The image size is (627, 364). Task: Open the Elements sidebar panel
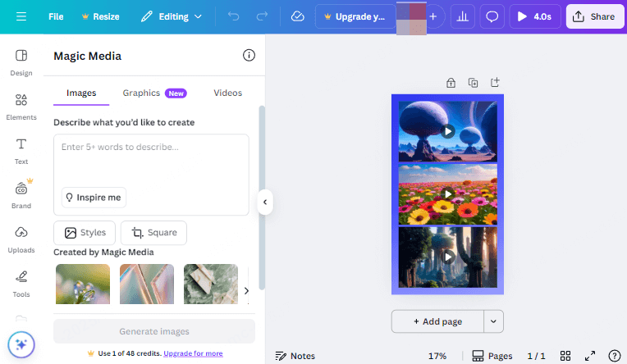(x=21, y=107)
